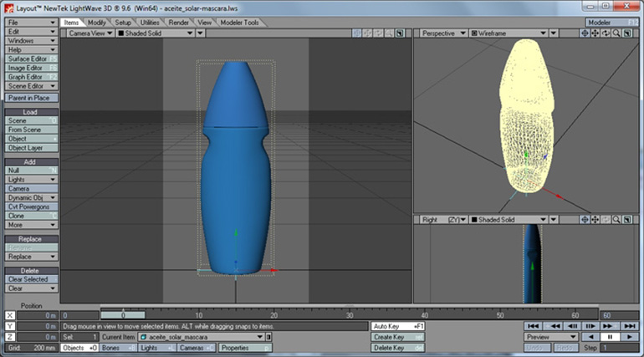Click the Perspective viewport center view icon
This screenshot has height=357, width=644.
tap(585, 33)
